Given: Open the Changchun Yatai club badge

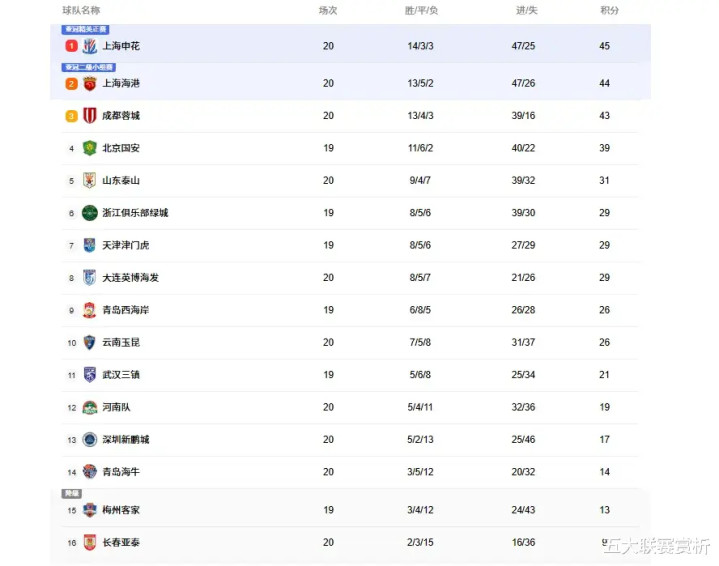Looking at the screenshot, I should pos(89,542).
